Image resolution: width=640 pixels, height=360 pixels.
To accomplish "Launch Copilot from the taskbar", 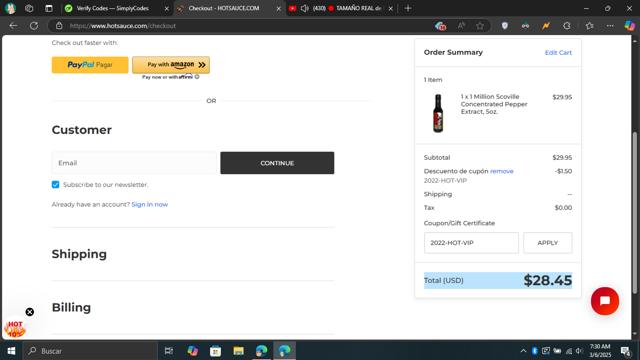I will pos(193,351).
